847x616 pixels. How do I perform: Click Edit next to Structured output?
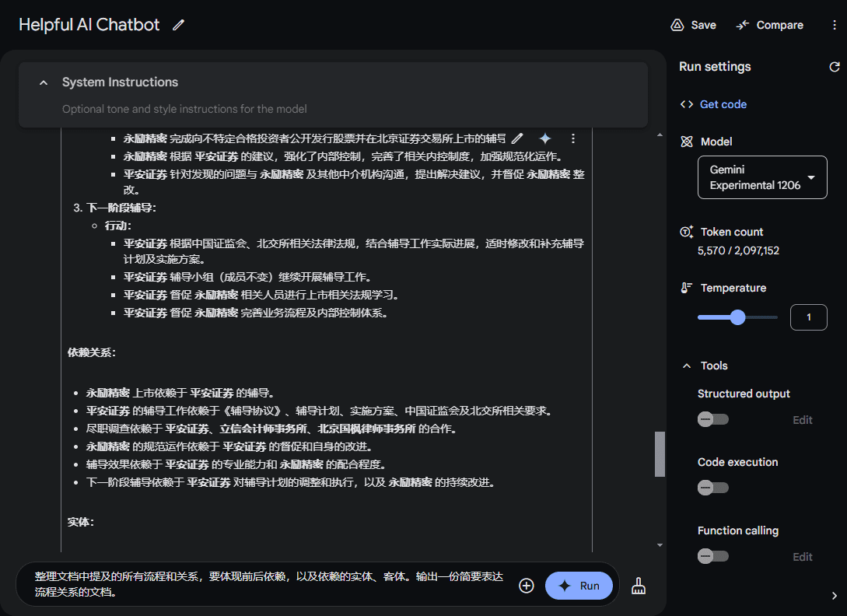tap(802, 420)
